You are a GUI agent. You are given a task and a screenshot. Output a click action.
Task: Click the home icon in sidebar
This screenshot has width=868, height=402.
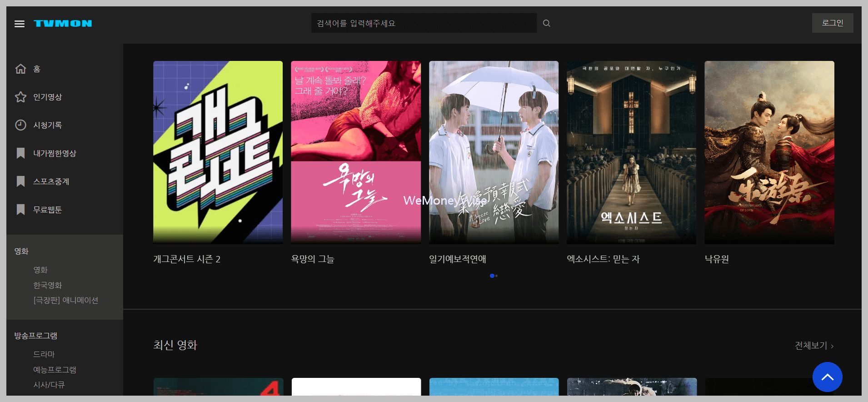pos(20,69)
